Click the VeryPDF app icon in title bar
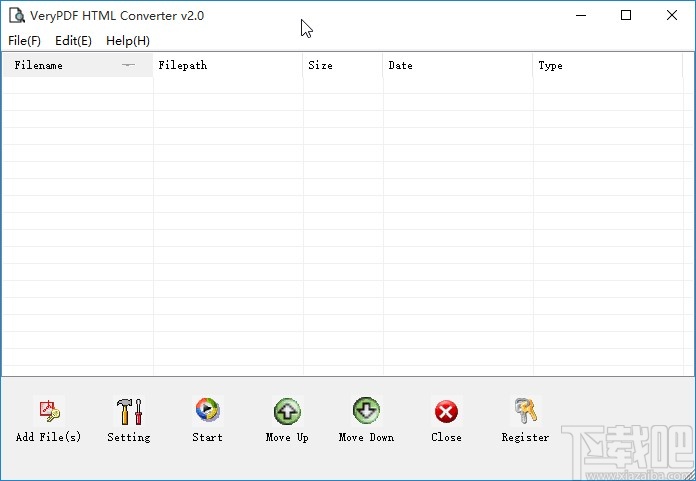This screenshot has width=696, height=481. (x=17, y=16)
